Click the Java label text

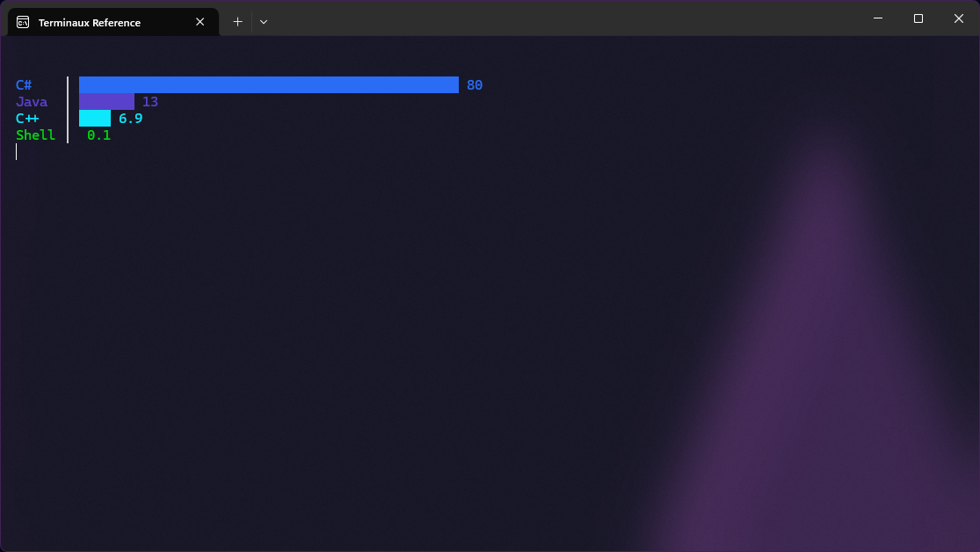tap(32, 102)
